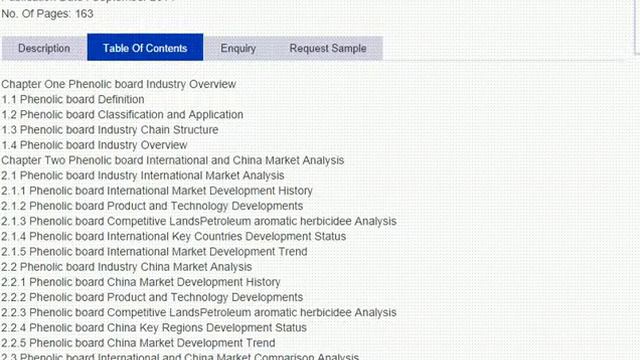Click '2.2.5 China Market Development Trend' line
640x360 pixels.
(138, 343)
